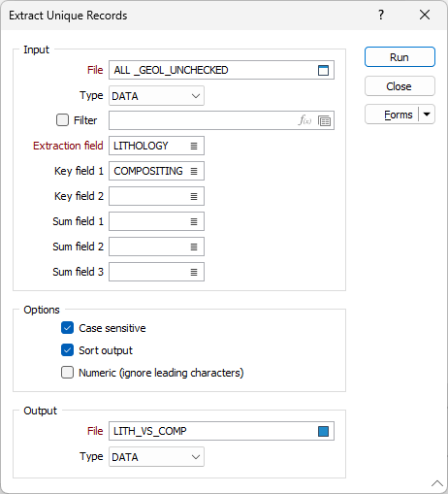Open the Input Type DATA dropdown
The width and height of the screenshot is (448, 494).
156,96
